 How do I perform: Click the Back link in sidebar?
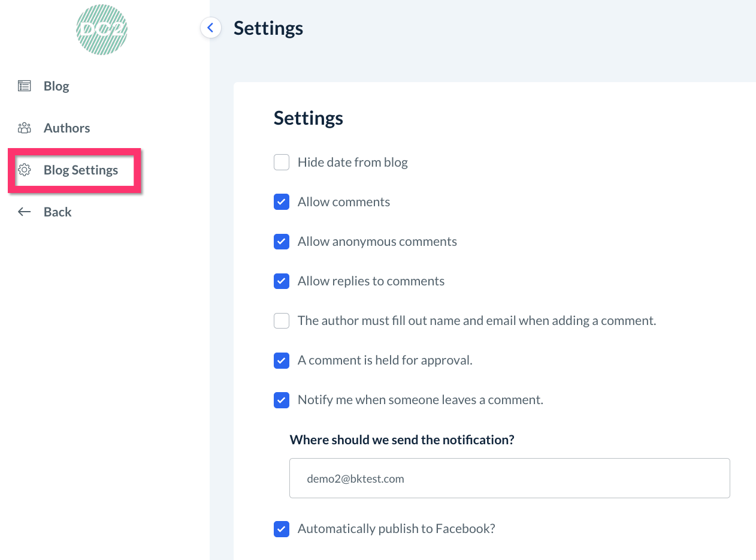[58, 212]
